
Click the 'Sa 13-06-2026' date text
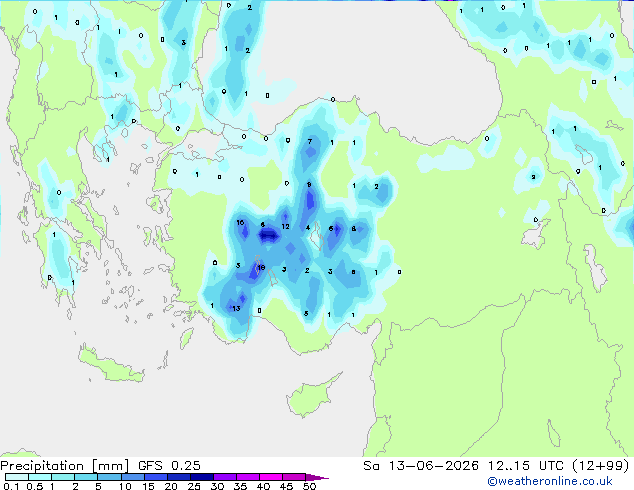point(421,466)
